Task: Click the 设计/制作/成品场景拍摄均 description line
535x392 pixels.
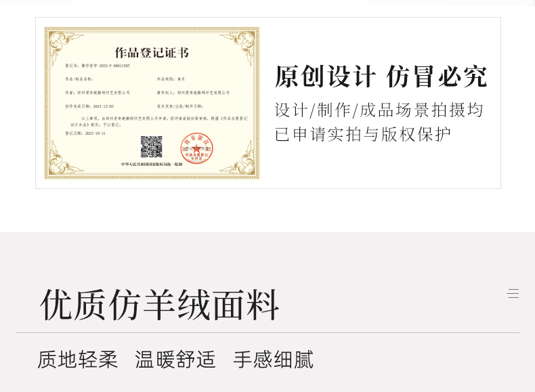Action: 379,110
